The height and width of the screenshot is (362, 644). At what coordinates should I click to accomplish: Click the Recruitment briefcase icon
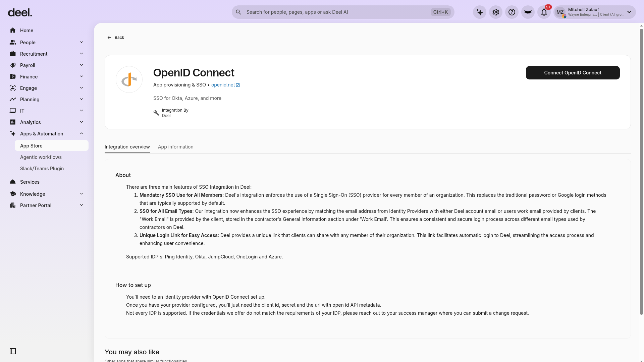coord(13,54)
